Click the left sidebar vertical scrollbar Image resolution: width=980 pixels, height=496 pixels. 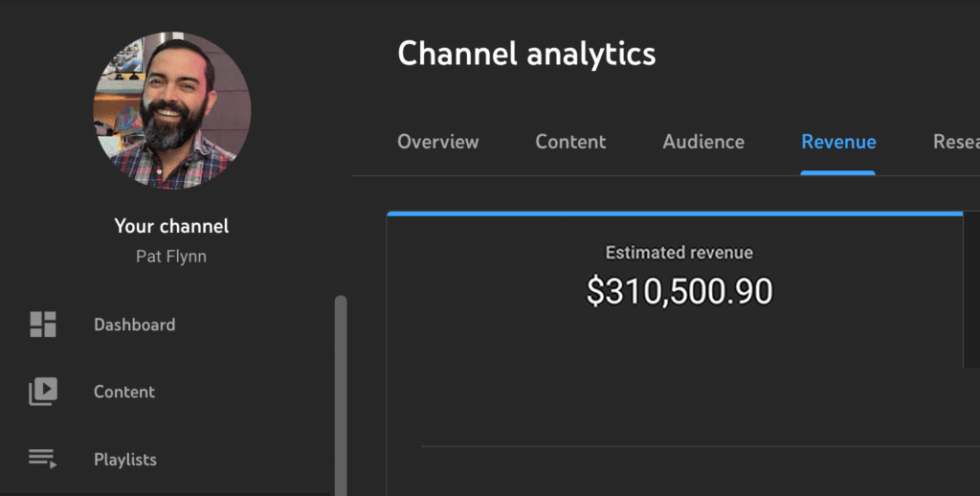click(341, 393)
